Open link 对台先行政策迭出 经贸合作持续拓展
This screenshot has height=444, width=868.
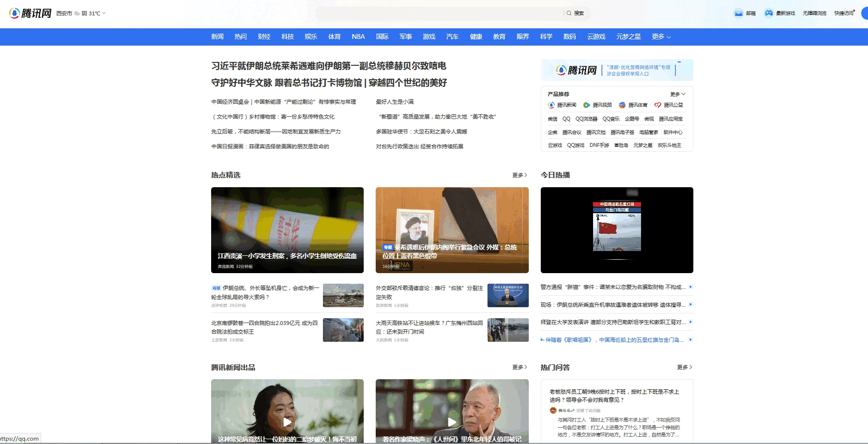tap(420, 146)
